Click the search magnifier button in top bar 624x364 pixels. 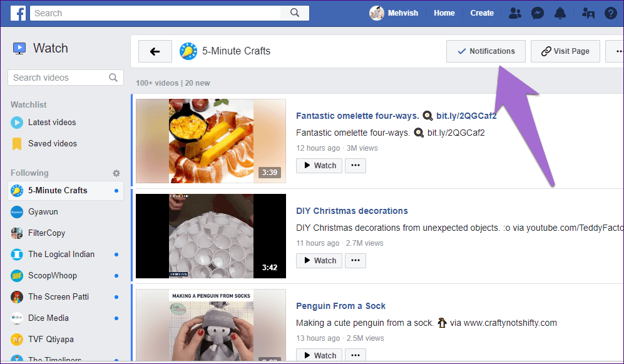[x=295, y=13]
